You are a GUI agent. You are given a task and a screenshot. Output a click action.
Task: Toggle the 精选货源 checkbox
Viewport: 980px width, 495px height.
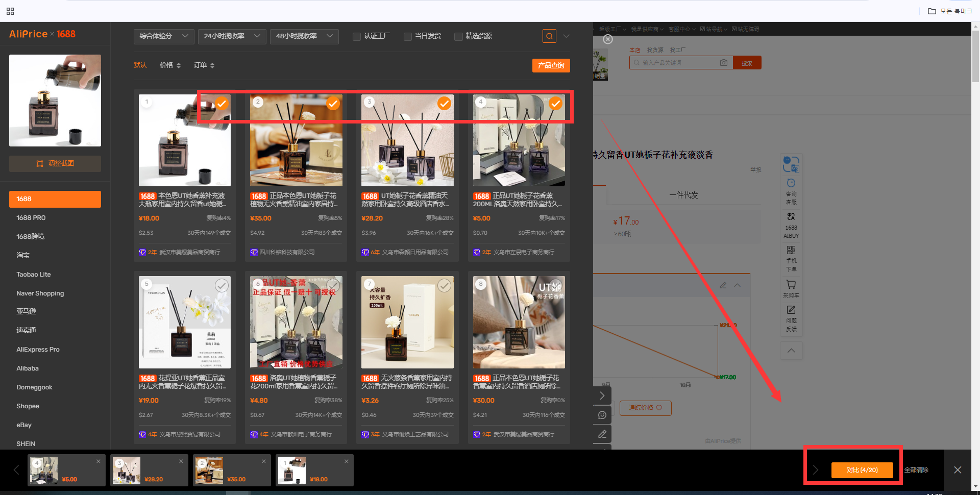click(x=458, y=36)
